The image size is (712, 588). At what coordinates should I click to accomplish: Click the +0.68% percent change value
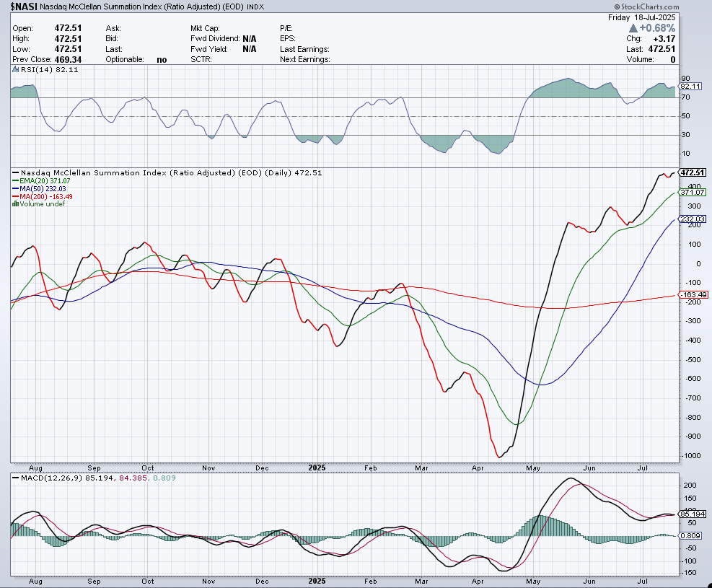pos(657,28)
